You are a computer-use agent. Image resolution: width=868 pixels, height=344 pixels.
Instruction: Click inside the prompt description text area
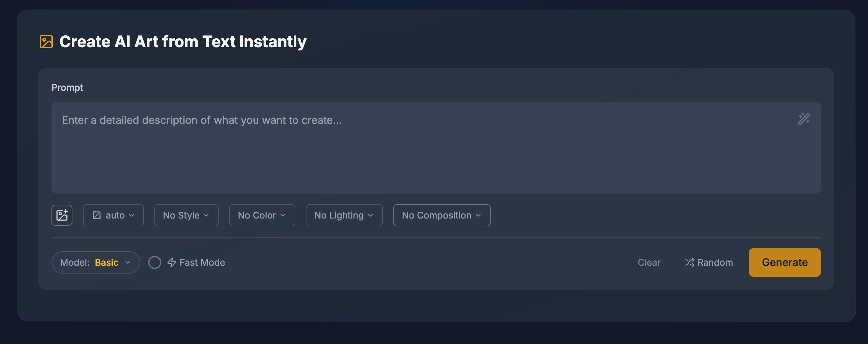click(x=436, y=148)
